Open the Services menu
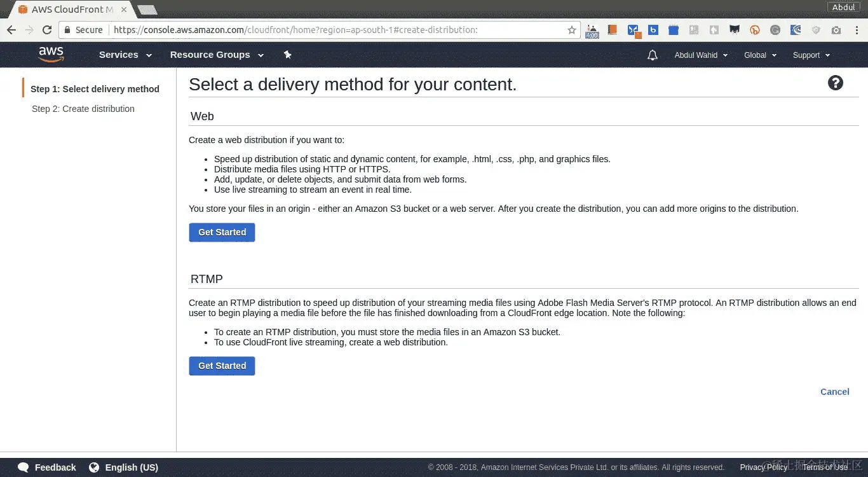This screenshot has width=868, height=477. click(x=125, y=55)
